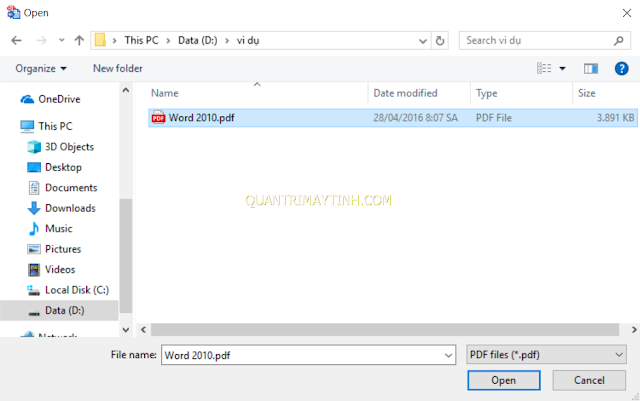The height and width of the screenshot is (401, 640).
Task: Click the Open button
Action: 504,380
